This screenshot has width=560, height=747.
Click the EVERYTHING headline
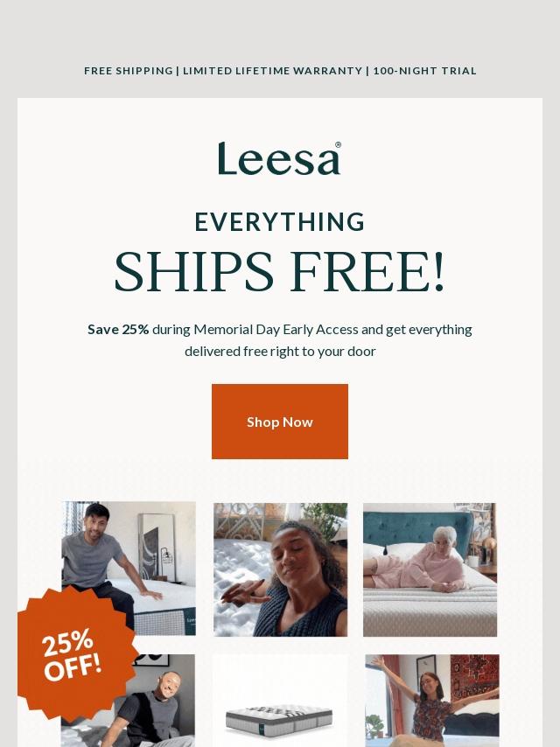[280, 222]
